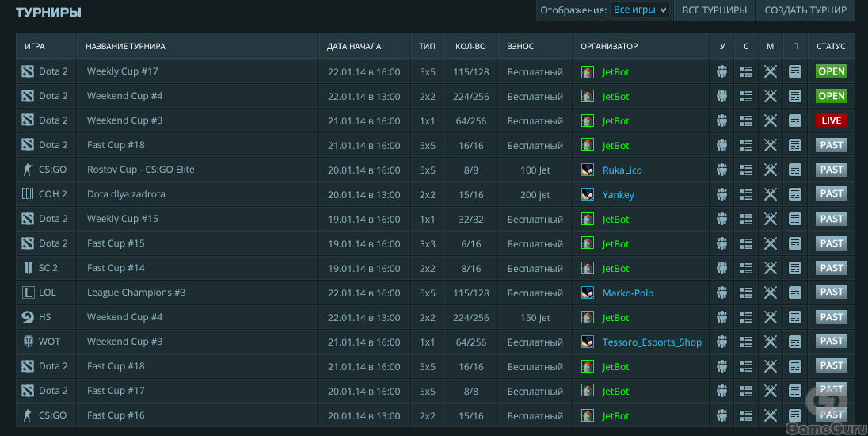The width and height of the screenshot is (868, 436).
Task: Open tournament Dota dlya zadrota
Action: click(x=126, y=194)
